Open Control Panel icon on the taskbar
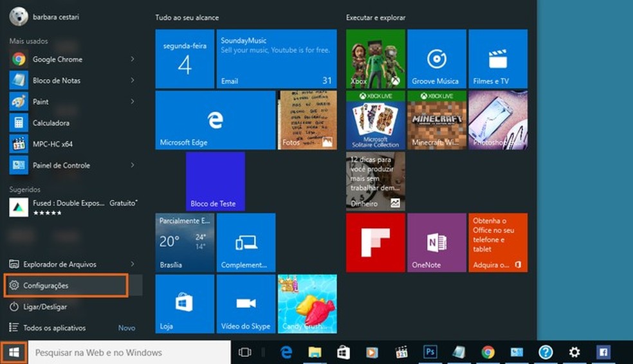633x364 pixels. tap(517, 352)
